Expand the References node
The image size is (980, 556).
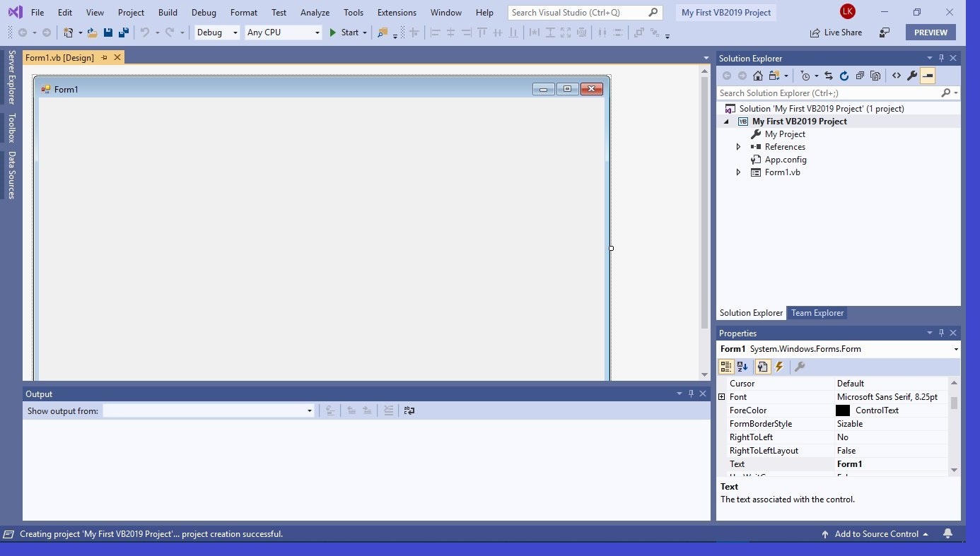pyautogui.click(x=739, y=147)
